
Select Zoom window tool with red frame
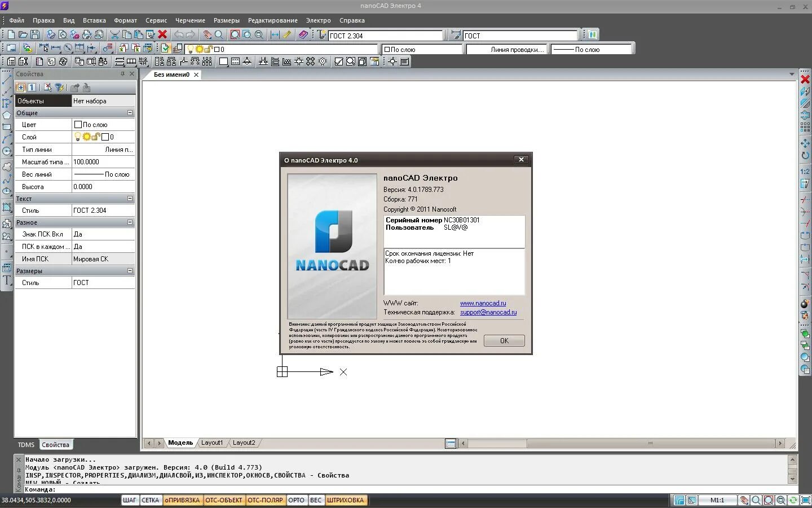235,35
